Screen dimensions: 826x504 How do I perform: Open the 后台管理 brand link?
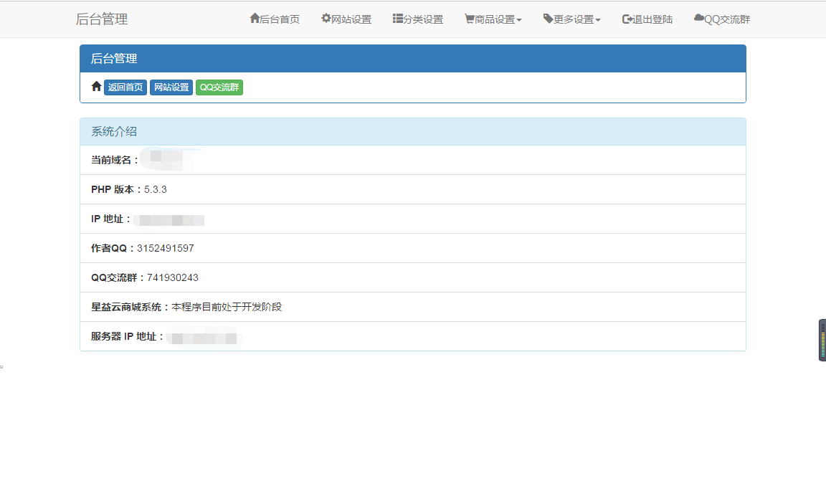(x=102, y=19)
